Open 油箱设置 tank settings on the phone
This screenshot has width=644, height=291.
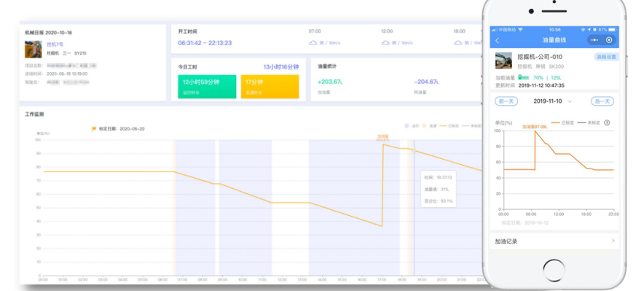click(x=606, y=57)
